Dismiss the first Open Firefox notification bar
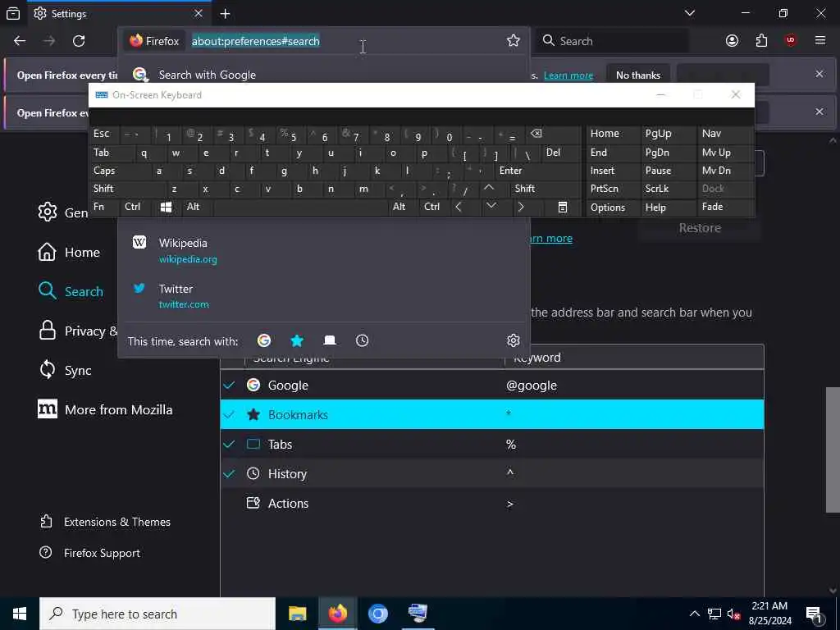This screenshot has height=630, width=840. [x=819, y=74]
